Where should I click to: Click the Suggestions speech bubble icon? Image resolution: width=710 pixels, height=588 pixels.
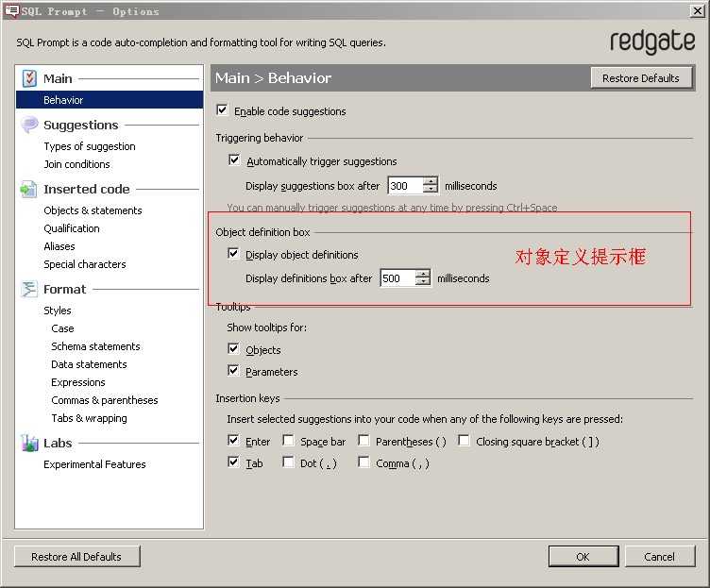tap(29, 125)
